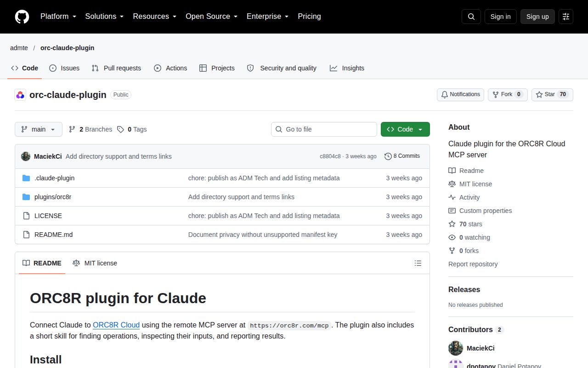Screen dimensions: 588x368
Task: Click the scale icon beside MIT license in About
Action: [452, 184]
